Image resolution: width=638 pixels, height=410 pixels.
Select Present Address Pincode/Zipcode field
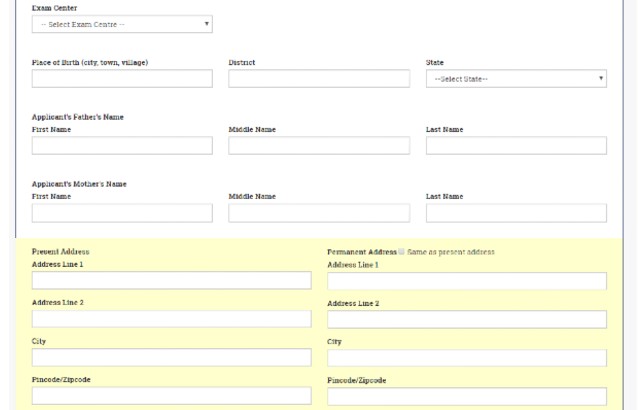coord(171,396)
